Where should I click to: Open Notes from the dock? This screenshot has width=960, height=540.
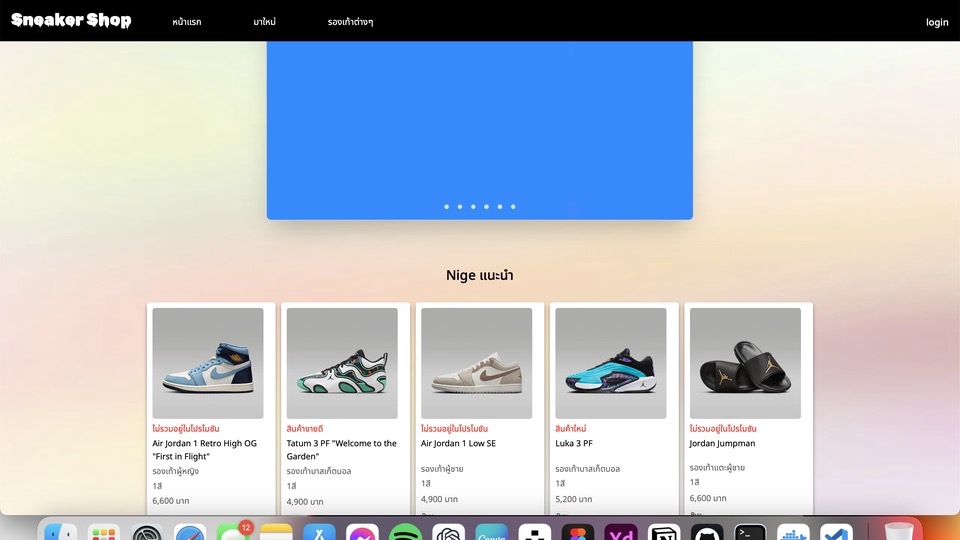tap(276, 531)
